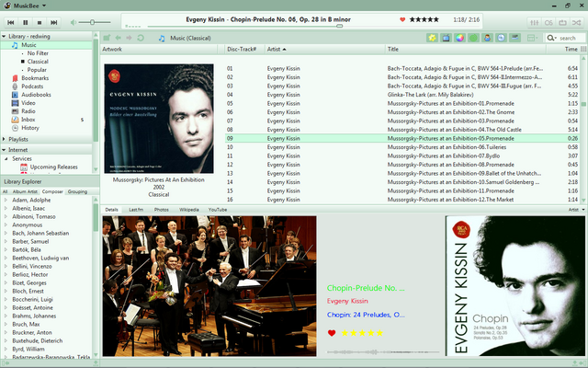Switch to the Wikipedia tab
Viewport: 588px width, 368px height.
tap(189, 210)
